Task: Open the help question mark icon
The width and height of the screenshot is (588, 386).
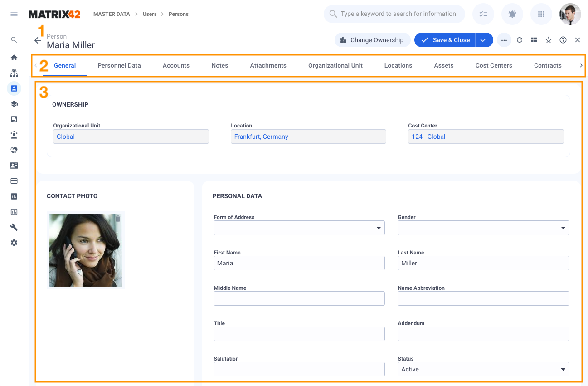Action: click(x=563, y=40)
